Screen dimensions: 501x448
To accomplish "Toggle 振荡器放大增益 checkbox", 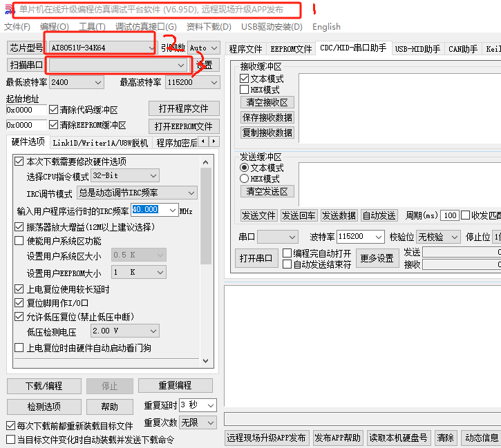I will 19,227.
